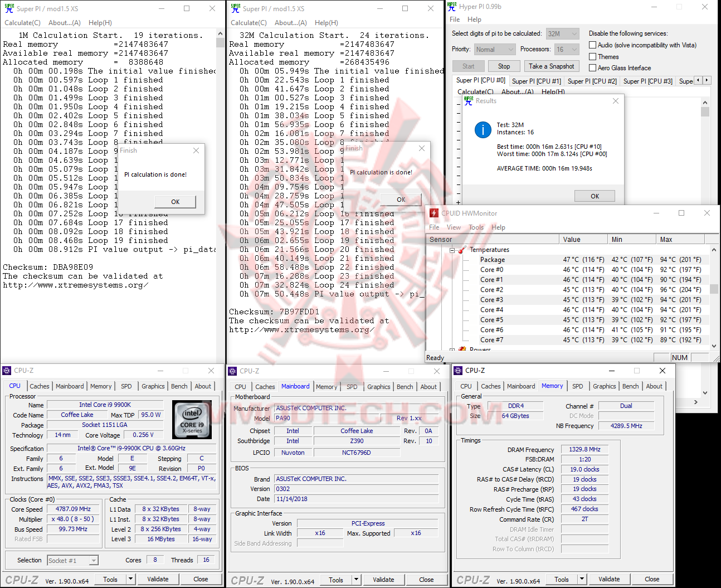
Task: Click OK in the Hyper PI Results dialog
Action: (x=595, y=196)
